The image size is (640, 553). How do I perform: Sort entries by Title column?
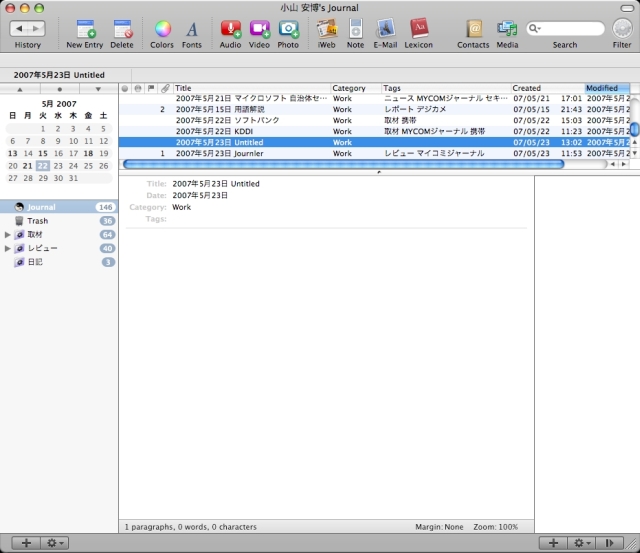(x=252, y=88)
